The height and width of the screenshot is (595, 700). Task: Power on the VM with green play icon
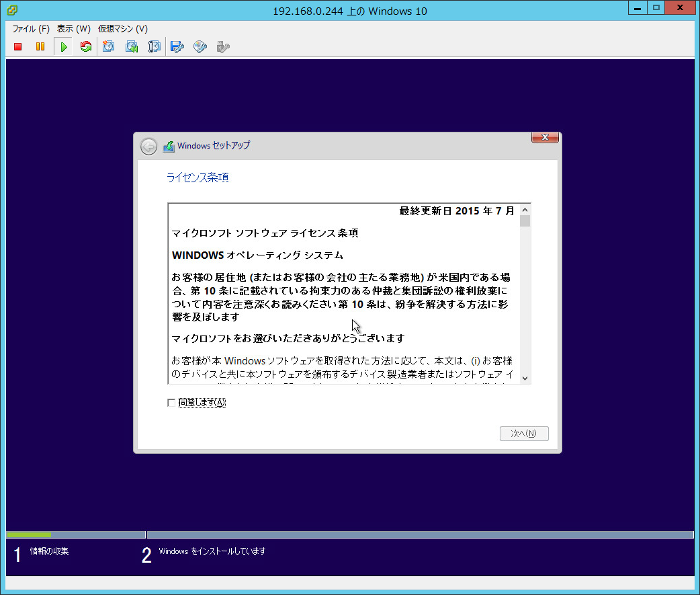[x=63, y=46]
